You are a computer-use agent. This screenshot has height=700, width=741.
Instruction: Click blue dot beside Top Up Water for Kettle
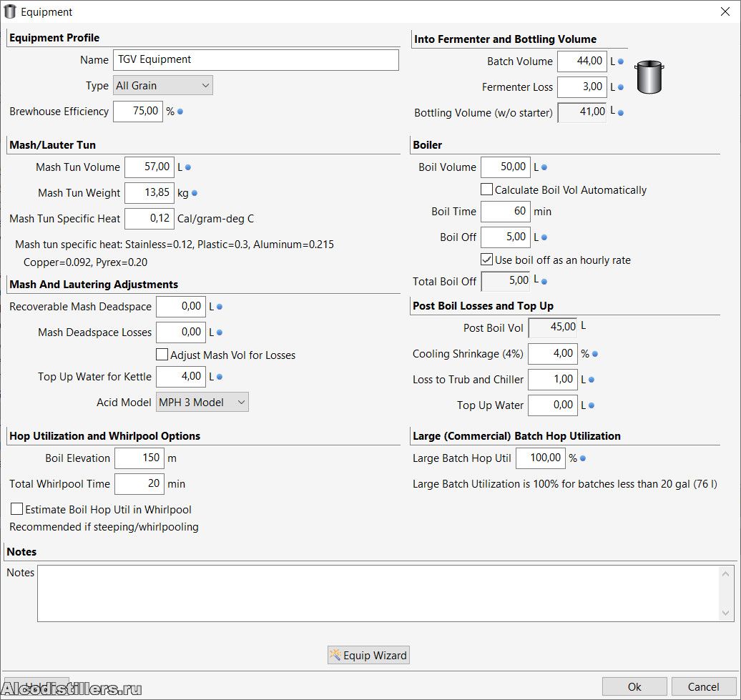pyautogui.click(x=220, y=378)
